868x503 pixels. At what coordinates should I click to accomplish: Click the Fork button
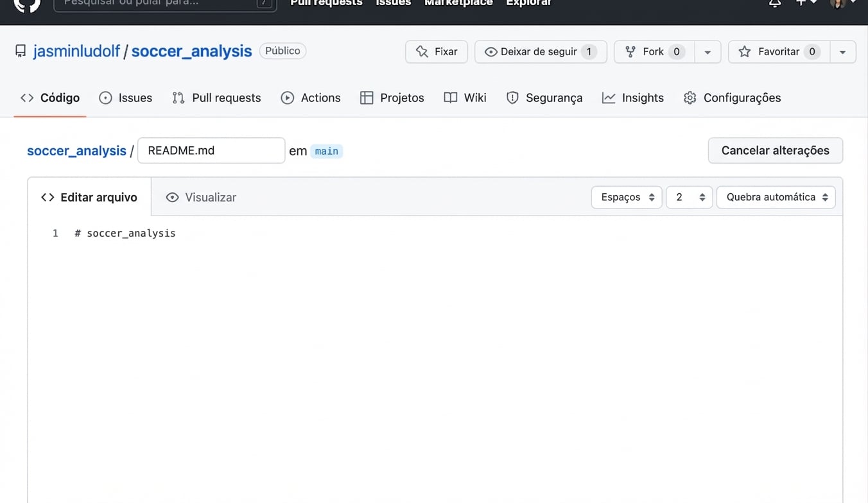[654, 52]
